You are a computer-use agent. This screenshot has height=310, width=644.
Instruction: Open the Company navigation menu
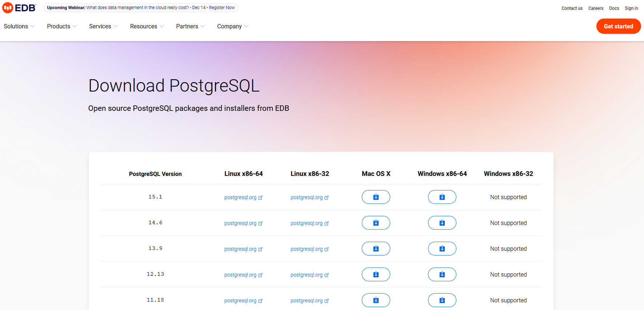coord(233,26)
